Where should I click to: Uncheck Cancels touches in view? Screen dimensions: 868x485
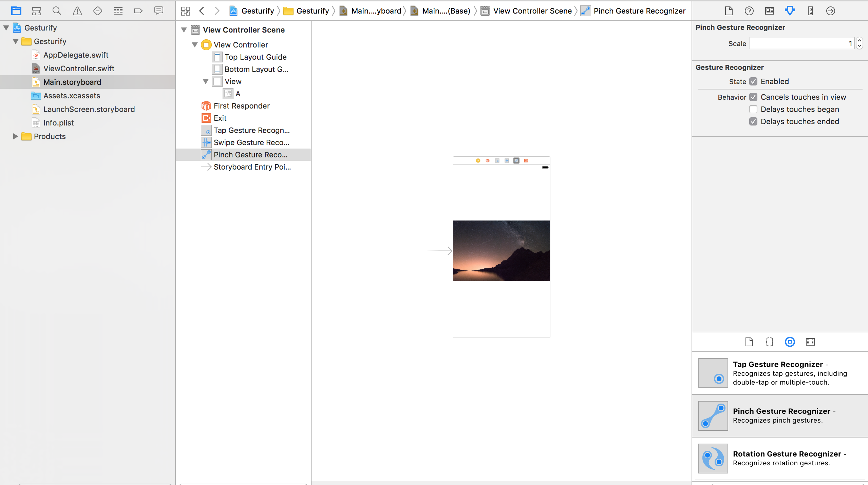[x=753, y=97]
